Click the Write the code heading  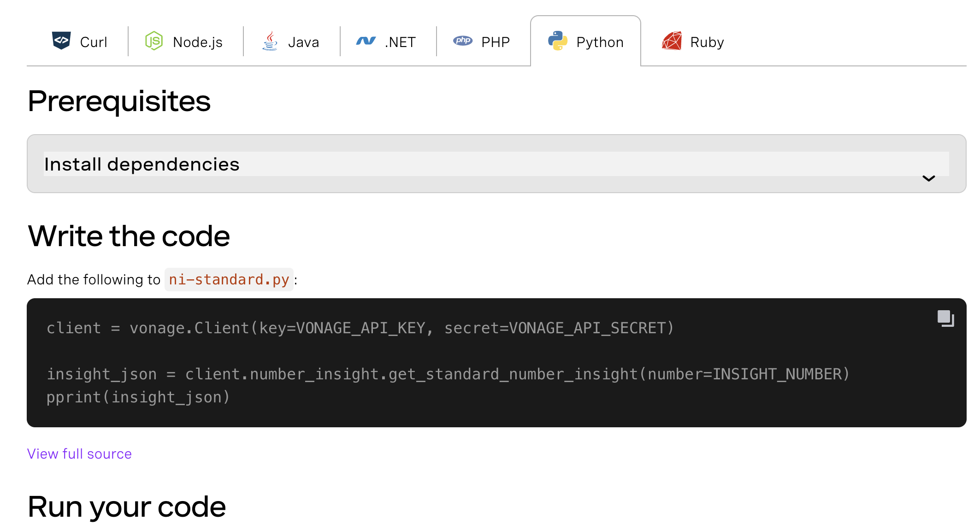(129, 236)
